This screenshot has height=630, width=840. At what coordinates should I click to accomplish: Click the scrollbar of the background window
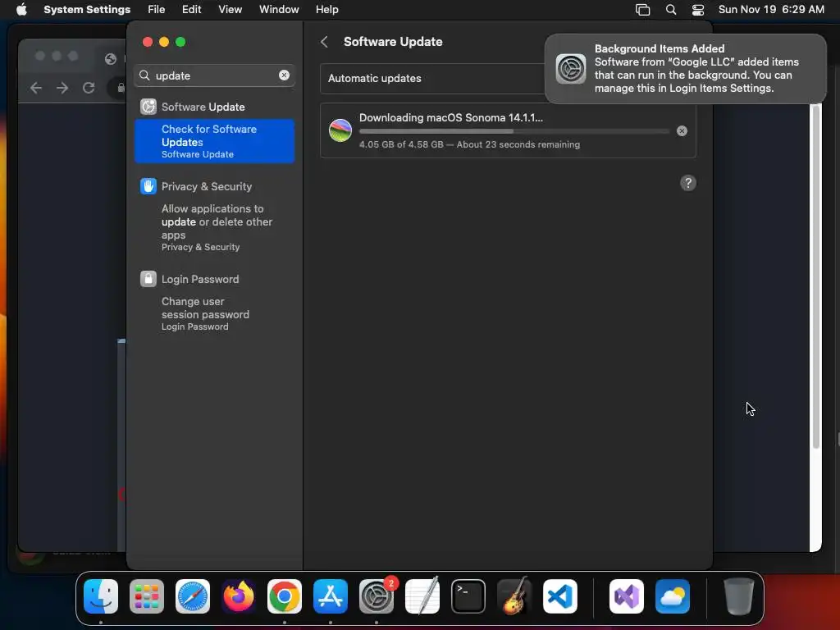pyautogui.click(x=816, y=276)
